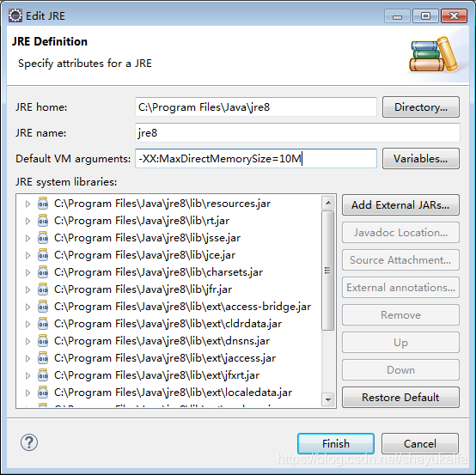Click the Javadoc Location... button
This screenshot has height=475, width=476.
coord(400,233)
